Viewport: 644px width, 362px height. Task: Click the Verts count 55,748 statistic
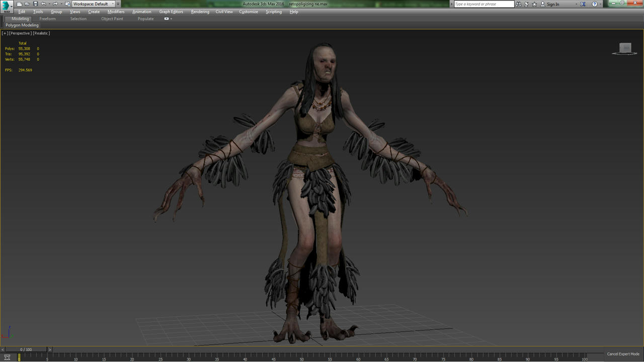click(24, 59)
